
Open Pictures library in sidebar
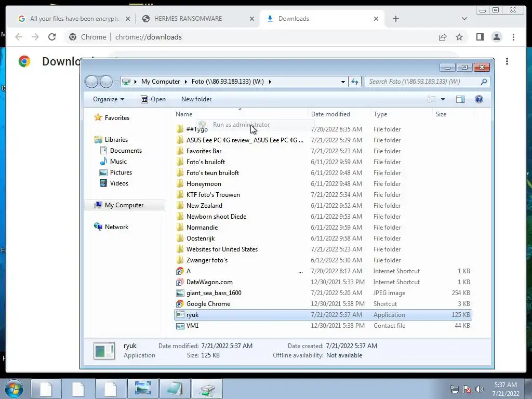[x=115, y=172]
